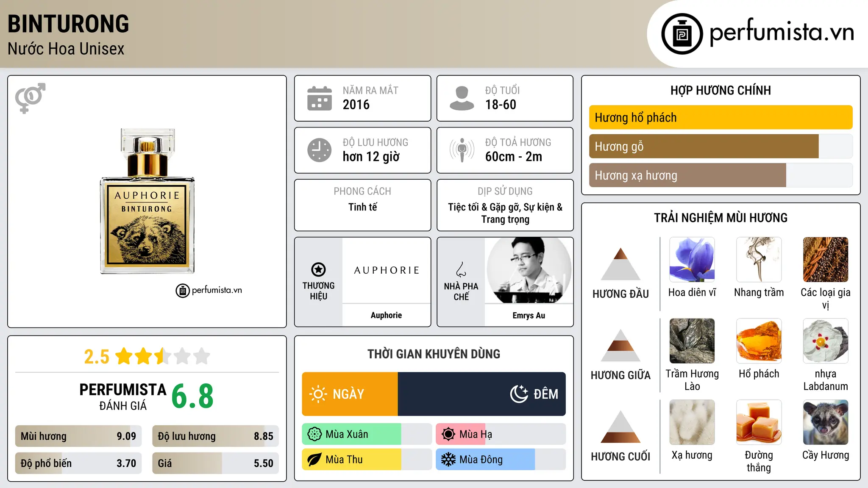Click the first gold rating star
The image size is (868, 488).
pyautogui.click(x=124, y=356)
